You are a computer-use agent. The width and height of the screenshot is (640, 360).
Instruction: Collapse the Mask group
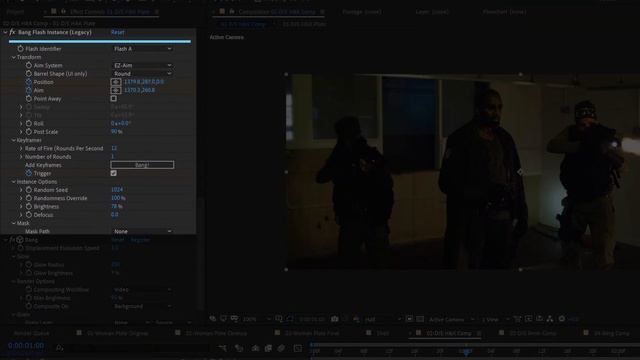tap(13, 223)
